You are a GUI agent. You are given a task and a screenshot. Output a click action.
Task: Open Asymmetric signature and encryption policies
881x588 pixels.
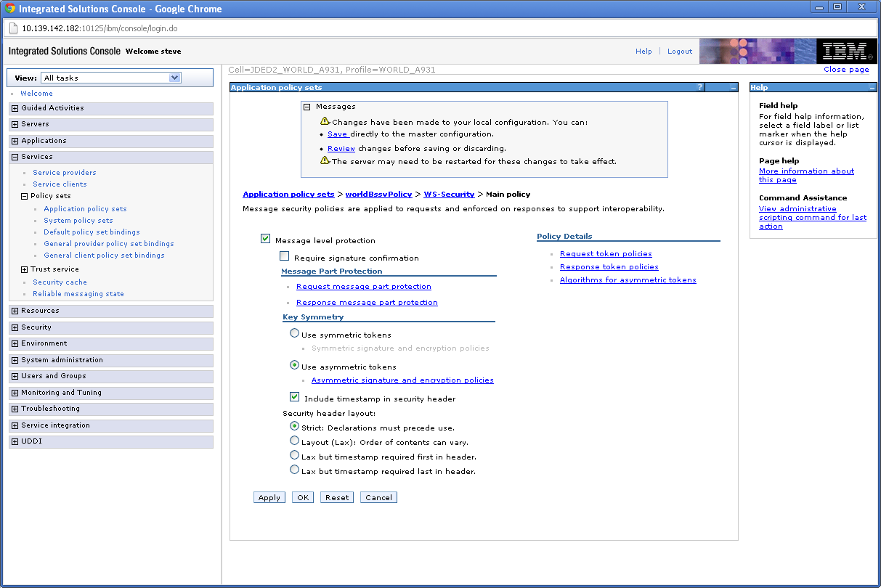[402, 380]
